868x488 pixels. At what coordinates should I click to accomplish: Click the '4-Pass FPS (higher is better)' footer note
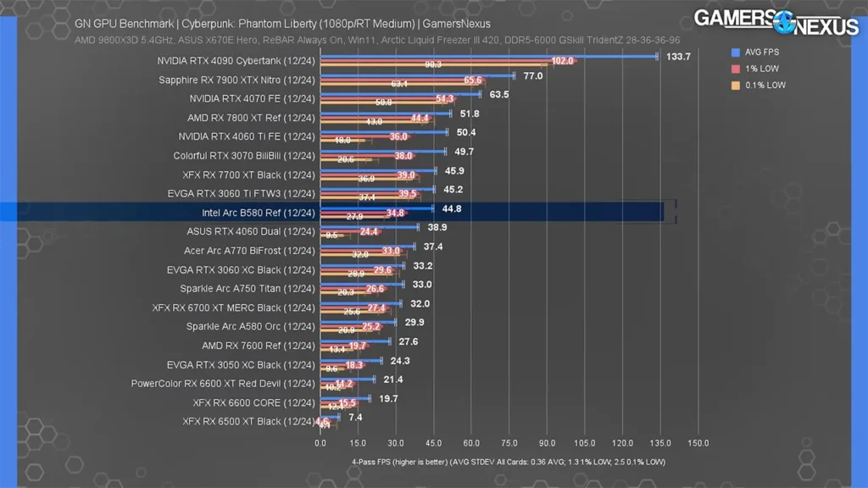[509, 462]
